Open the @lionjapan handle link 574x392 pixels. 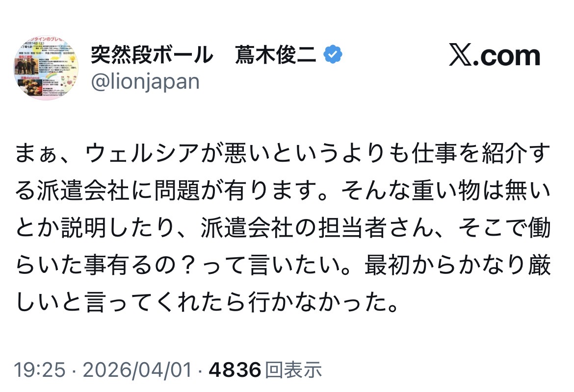click(x=145, y=82)
